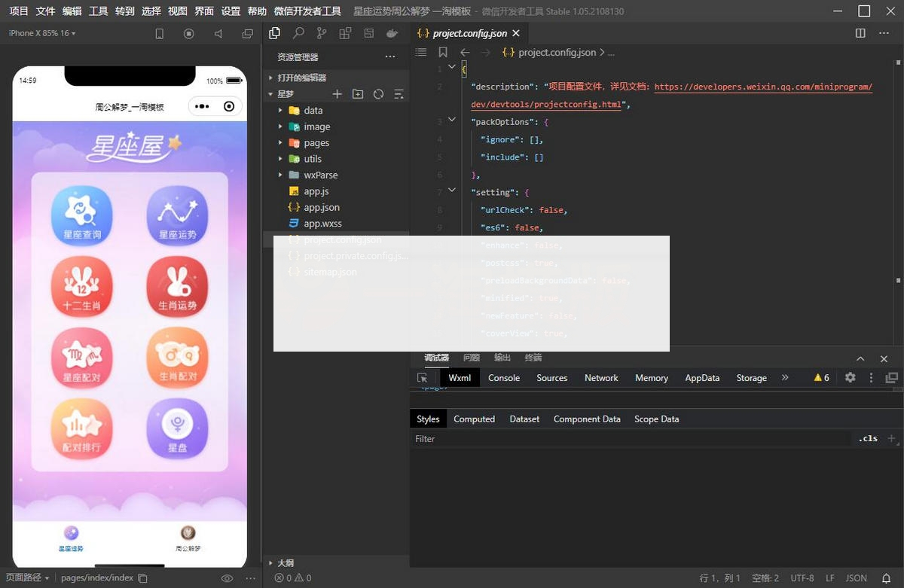Open the 工具 menu
Image resolution: width=904 pixels, height=588 pixels.
pos(98,11)
